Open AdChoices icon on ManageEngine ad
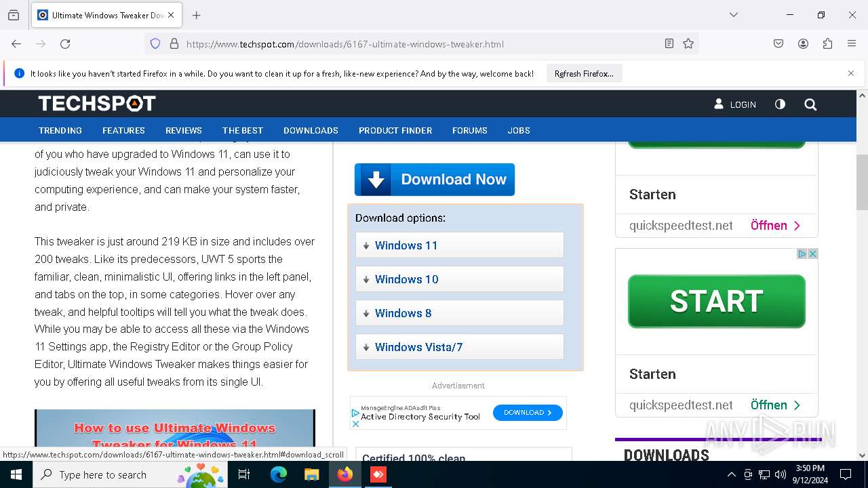Viewport: 868px width, 488px height. click(355, 413)
